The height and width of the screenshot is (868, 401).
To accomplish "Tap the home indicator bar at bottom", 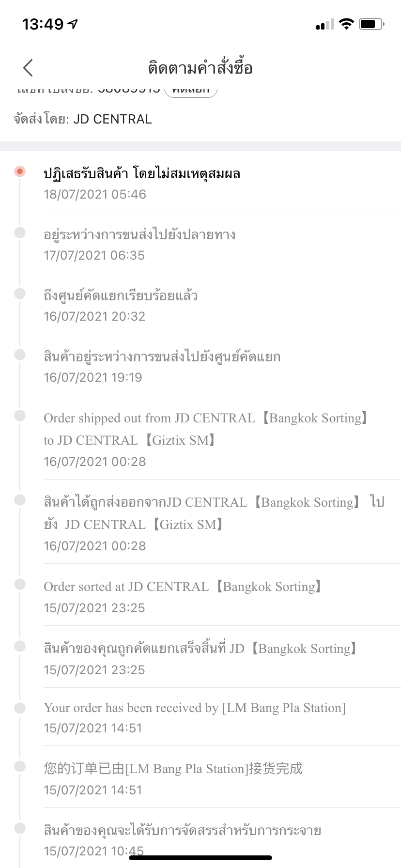I will tap(200, 858).
